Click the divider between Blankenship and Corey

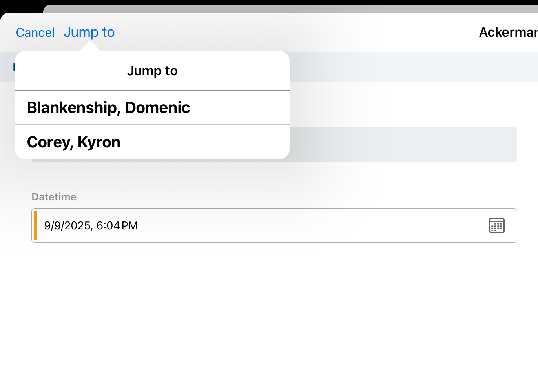point(152,125)
